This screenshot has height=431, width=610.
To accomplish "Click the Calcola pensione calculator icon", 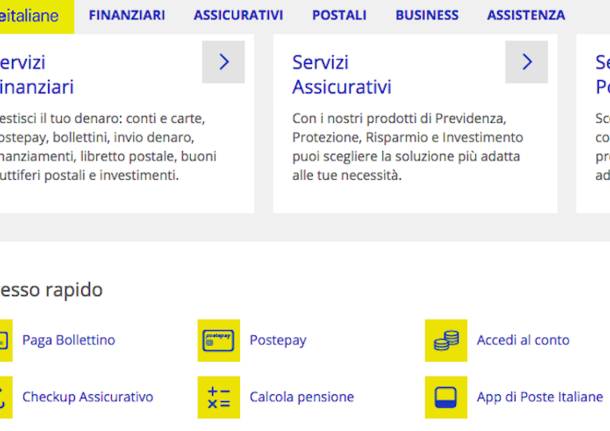I will pos(219,397).
